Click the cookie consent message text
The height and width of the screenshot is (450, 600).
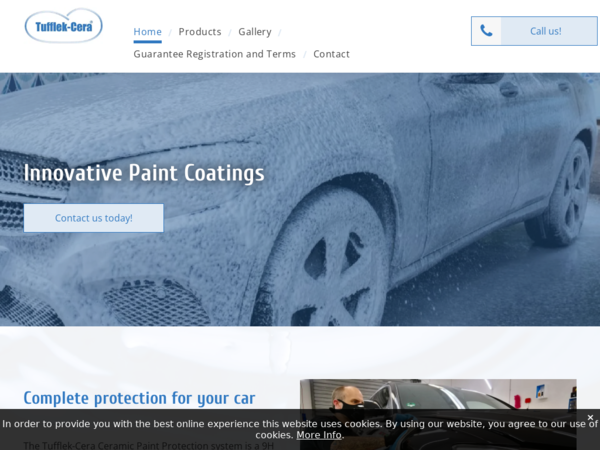300,429
